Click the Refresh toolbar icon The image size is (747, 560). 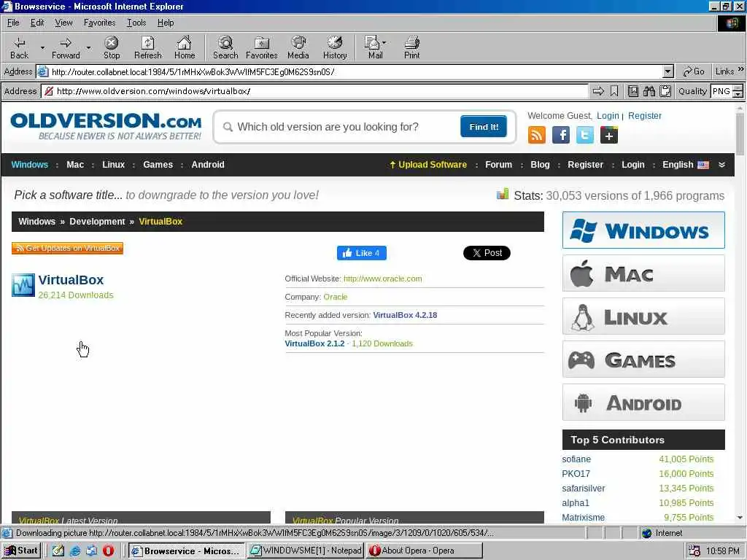(147, 43)
